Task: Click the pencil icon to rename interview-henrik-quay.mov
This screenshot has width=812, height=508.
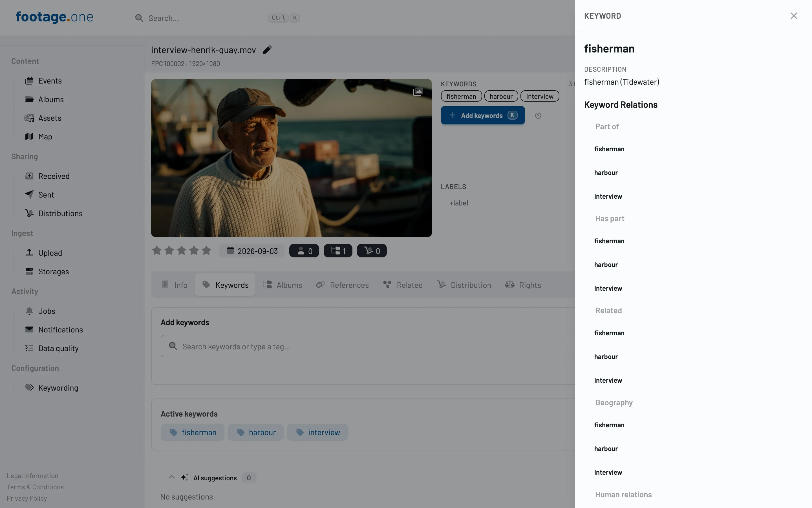Action: click(267, 50)
